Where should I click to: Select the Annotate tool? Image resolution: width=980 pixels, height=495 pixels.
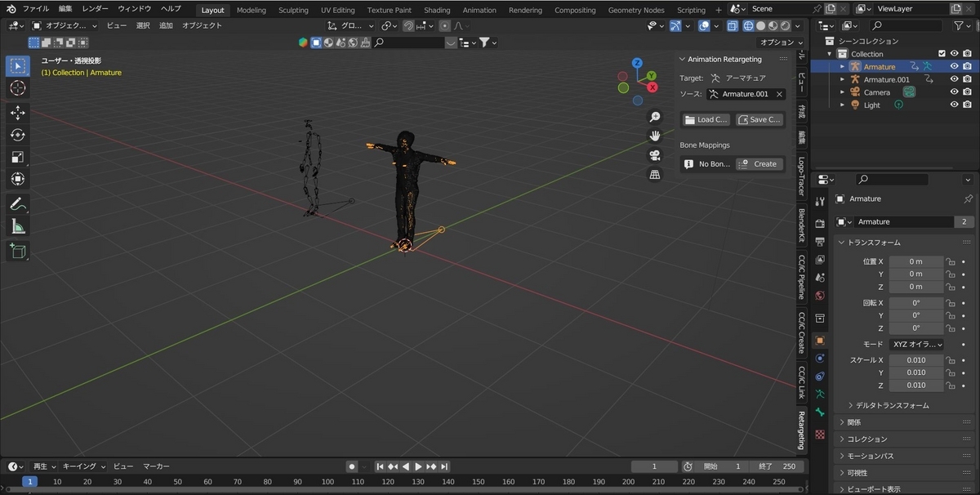(17, 204)
